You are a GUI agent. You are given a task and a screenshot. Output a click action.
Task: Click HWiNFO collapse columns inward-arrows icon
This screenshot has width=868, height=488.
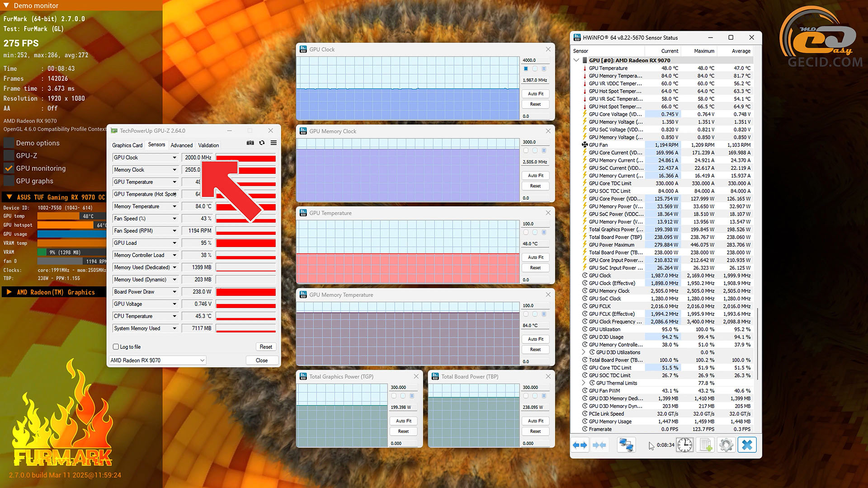tap(599, 445)
